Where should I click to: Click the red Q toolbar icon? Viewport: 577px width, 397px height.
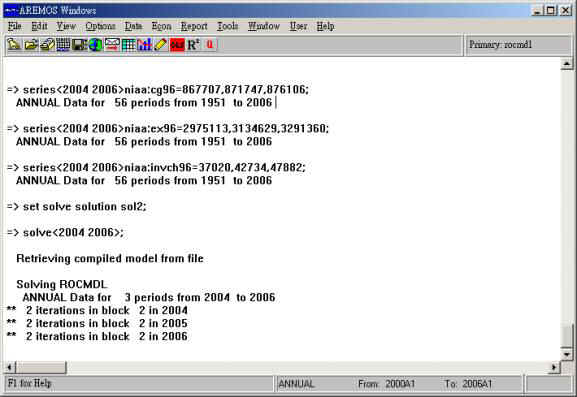(210, 45)
